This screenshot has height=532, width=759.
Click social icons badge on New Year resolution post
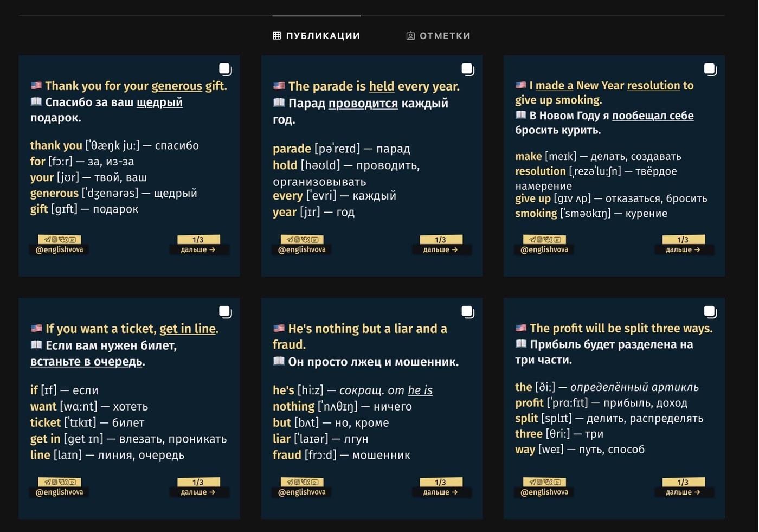tap(544, 239)
